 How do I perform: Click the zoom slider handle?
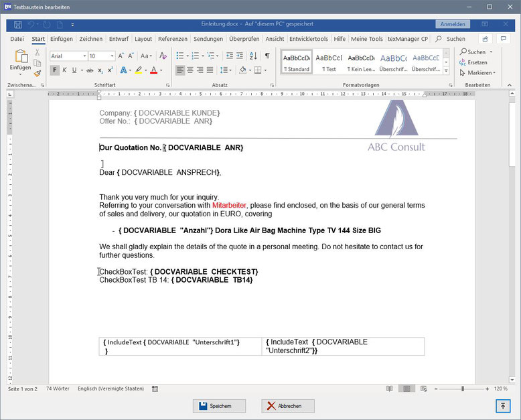click(463, 389)
